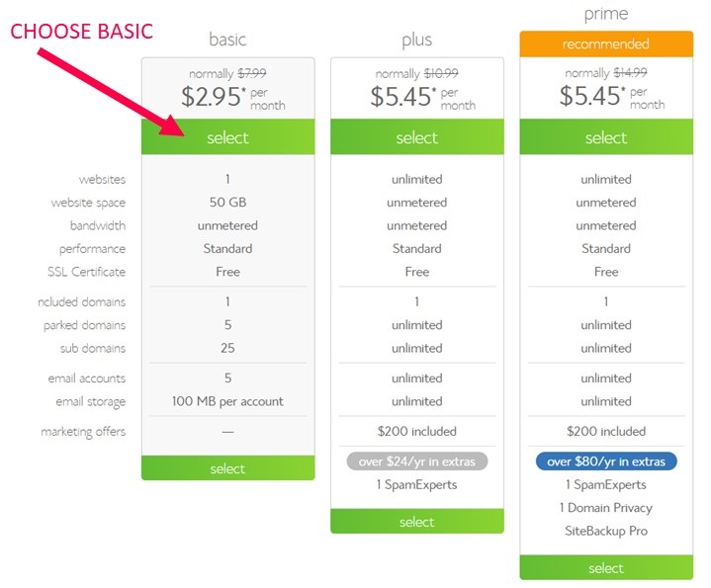Click the bottom select button under basic plan
The image size is (711, 588).
(x=227, y=468)
